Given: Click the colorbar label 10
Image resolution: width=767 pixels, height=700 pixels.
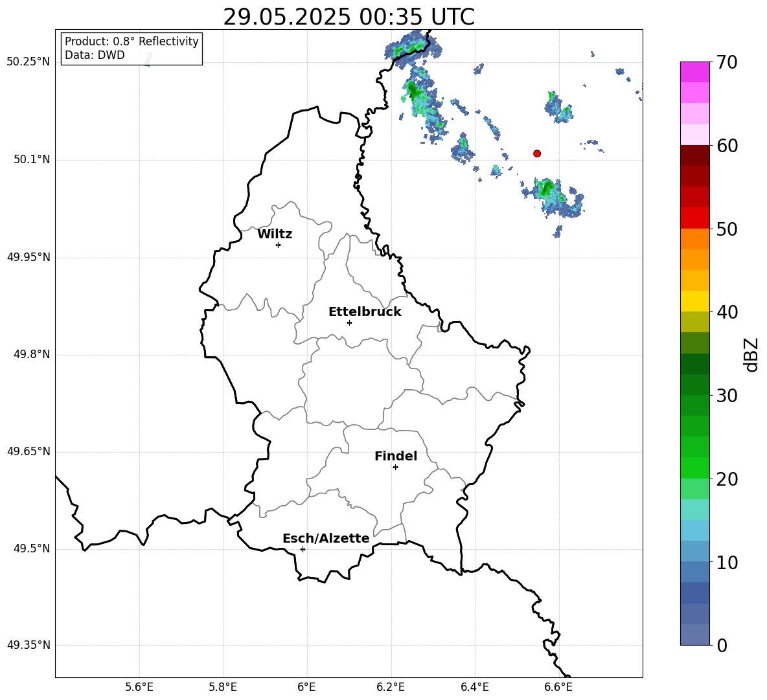Looking at the screenshot, I should point(727,562).
